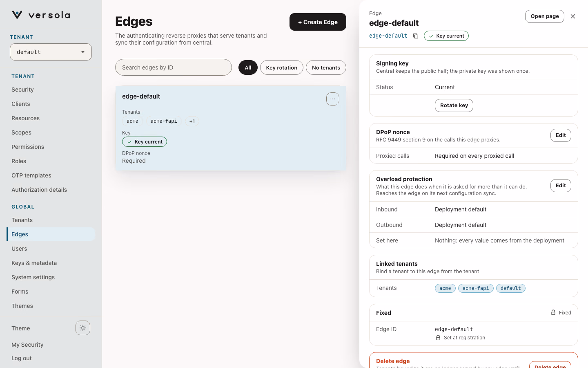Click the +1 tenants chip on card

192,121
